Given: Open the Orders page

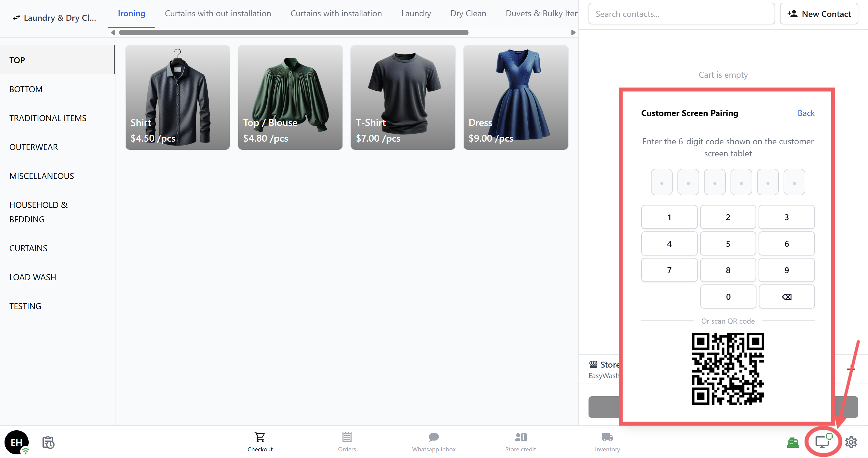Looking at the screenshot, I should pyautogui.click(x=347, y=442).
